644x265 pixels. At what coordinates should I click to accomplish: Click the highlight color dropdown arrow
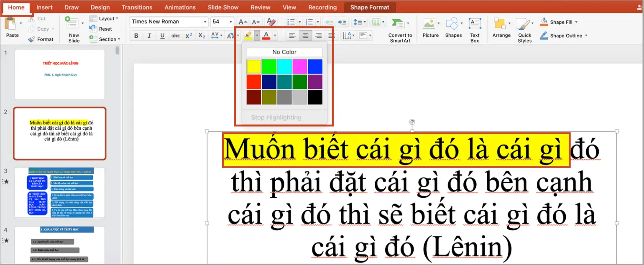point(257,36)
